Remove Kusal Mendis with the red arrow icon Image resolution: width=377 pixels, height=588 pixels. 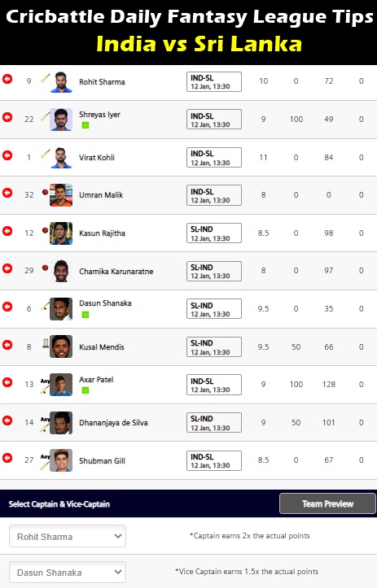7,345
